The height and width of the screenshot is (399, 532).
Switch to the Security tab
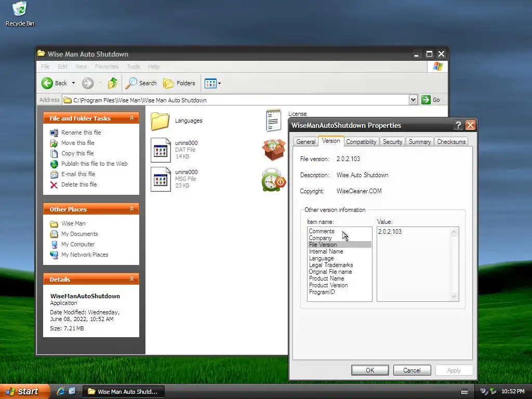(393, 142)
